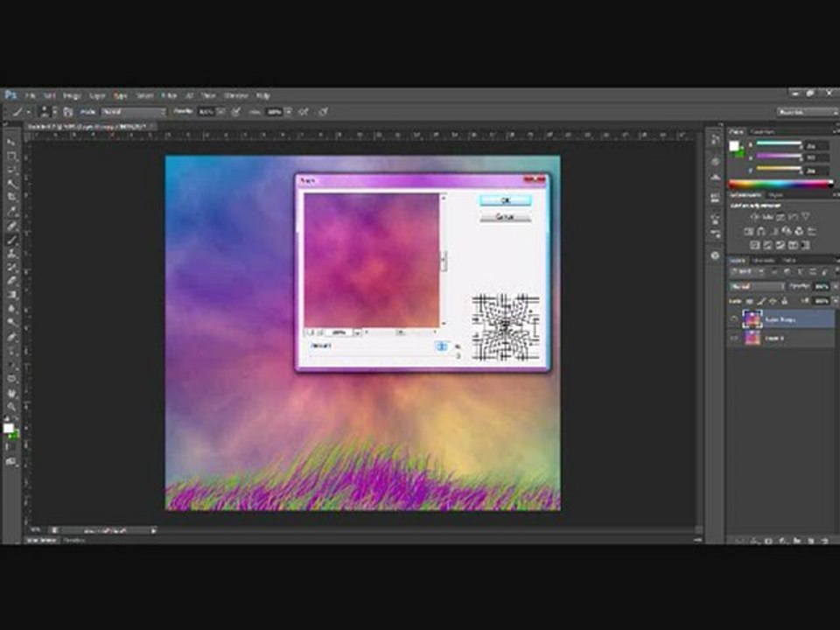The height and width of the screenshot is (630, 840).
Task: Toggle the Brush panel button
Action: (68, 111)
